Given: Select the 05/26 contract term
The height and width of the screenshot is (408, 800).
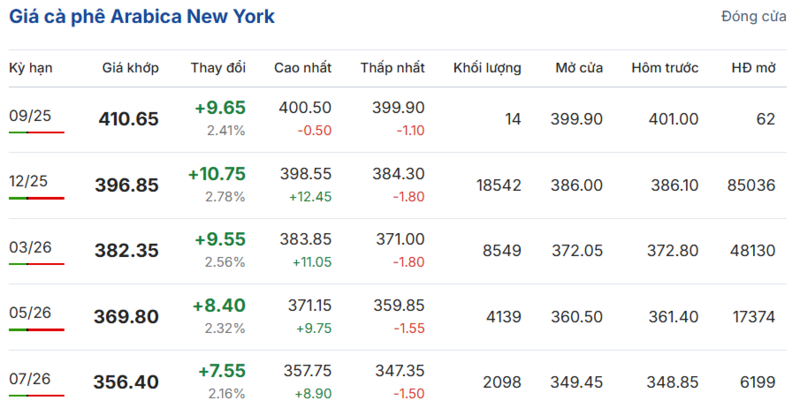Looking at the screenshot, I should 30,313.
